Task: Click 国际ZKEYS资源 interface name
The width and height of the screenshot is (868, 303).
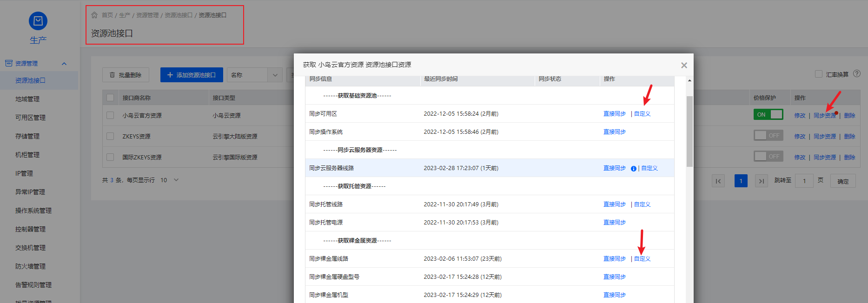Action: (142, 158)
